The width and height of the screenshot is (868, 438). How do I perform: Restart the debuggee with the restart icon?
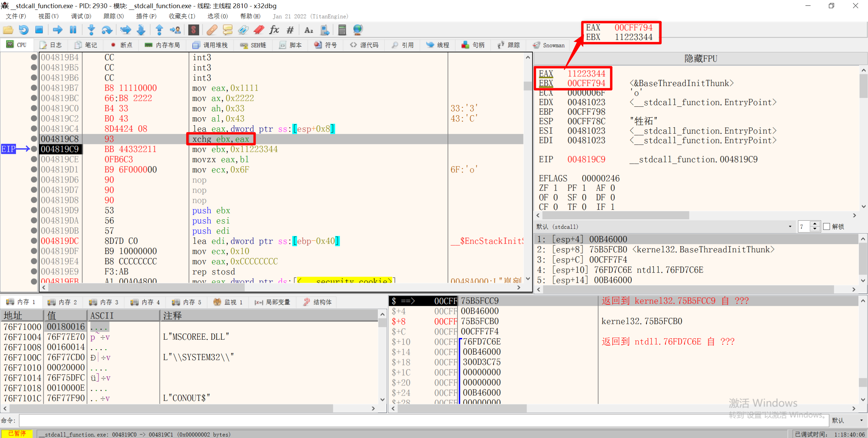click(x=23, y=30)
